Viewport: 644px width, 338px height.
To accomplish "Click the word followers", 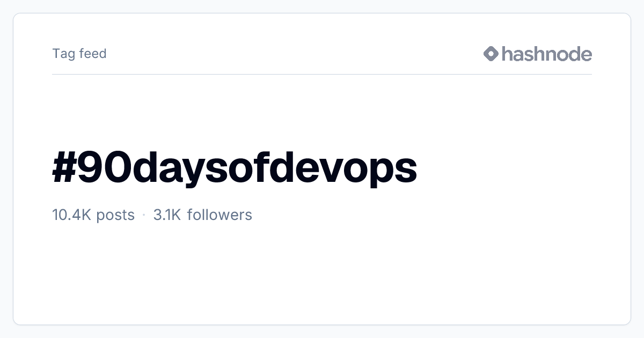I will pyautogui.click(x=219, y=215).
